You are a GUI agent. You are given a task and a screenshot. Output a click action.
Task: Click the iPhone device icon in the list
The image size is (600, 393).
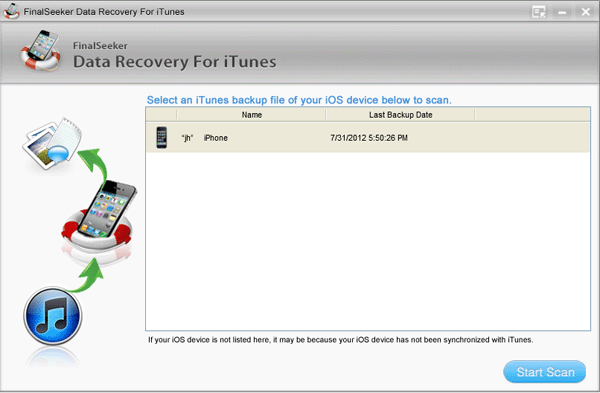[x=162, y=138]
